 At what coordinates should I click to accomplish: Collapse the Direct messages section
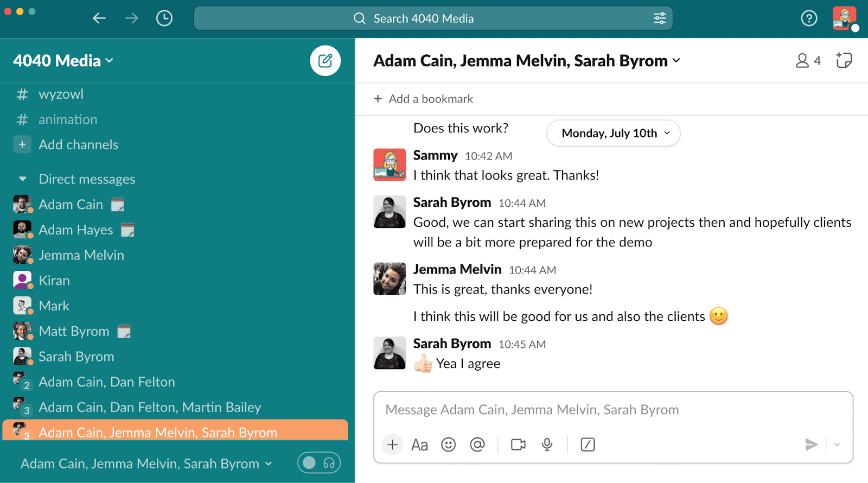pos(23,179)
